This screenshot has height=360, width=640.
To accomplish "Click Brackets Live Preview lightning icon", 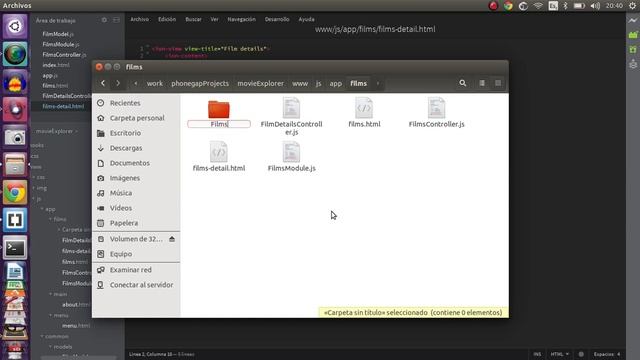I will 633,20.
